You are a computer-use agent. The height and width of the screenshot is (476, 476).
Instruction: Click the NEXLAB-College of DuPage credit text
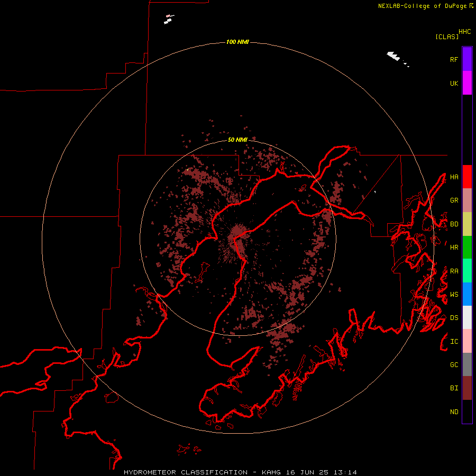click(x=422, y=6)
